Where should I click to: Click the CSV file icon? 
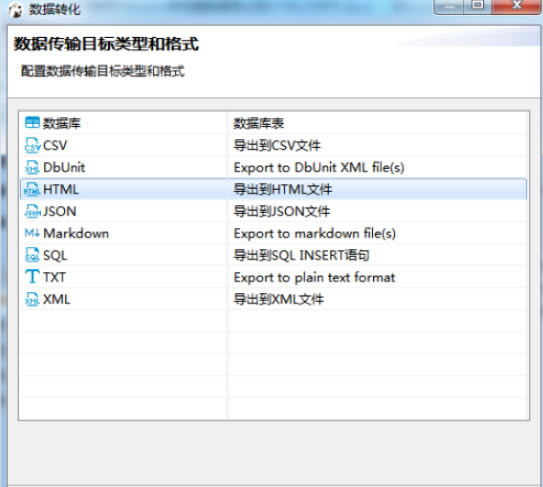click(x=32, y=145)
